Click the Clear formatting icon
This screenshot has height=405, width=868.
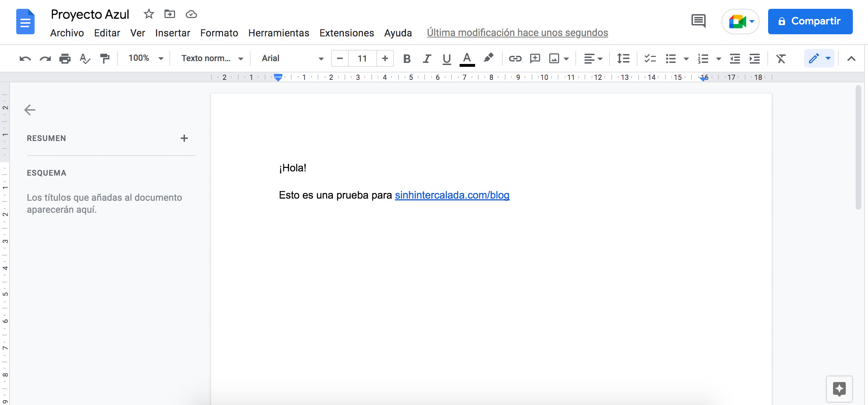[x=781, y=58]
